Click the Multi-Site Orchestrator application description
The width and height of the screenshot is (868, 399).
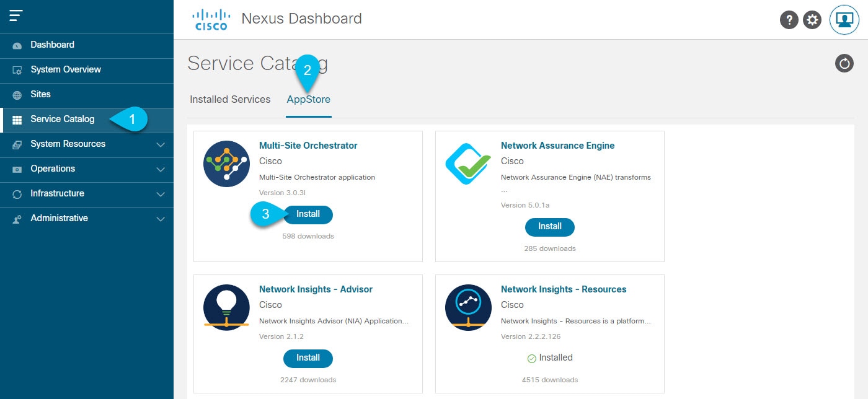[x=317, y=177]
